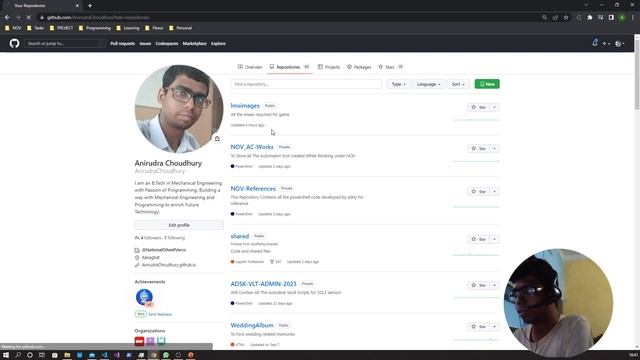Star the ADSK-VLT-ADMIN-2023 repository
640x360 pixels.
coord(478,285)
